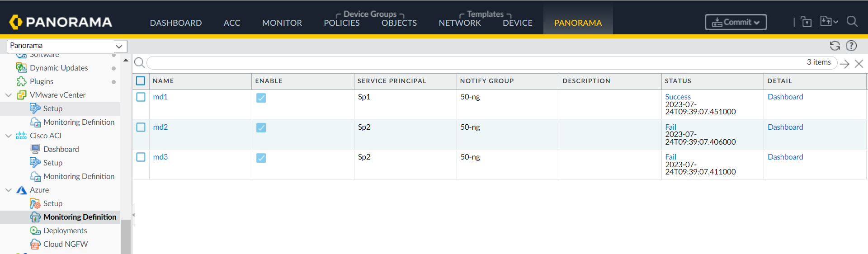The width and height of the screenshot is (868, 254).
Task: Go to the DASHBOARD tab
Action: point(176,23)
